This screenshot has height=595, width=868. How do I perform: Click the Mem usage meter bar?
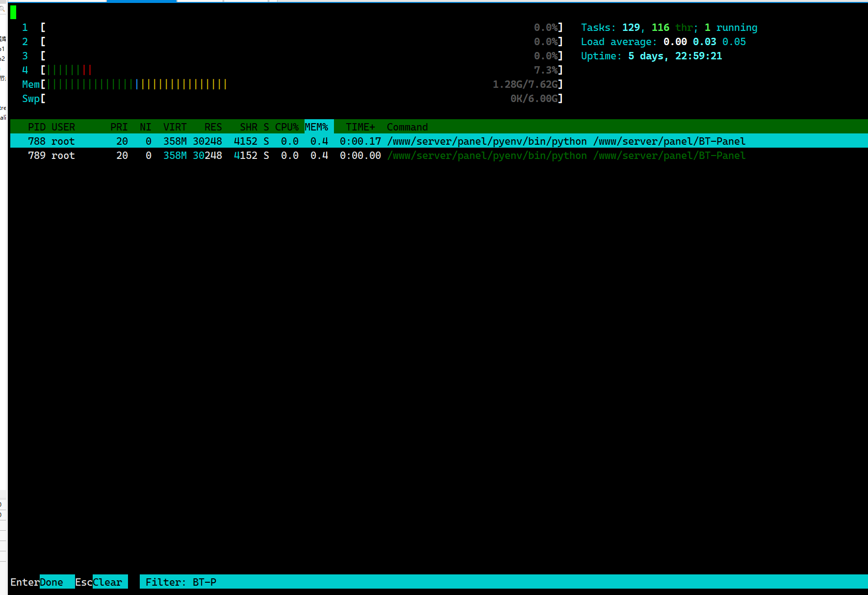tap(302, 84)
